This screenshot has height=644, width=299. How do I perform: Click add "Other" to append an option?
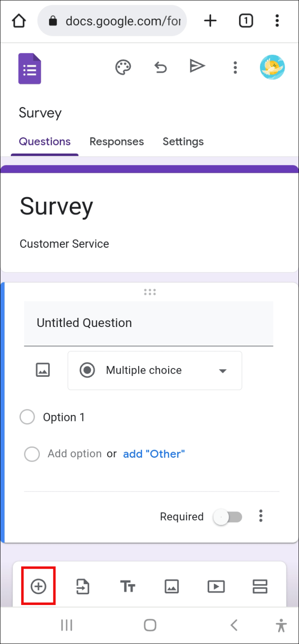coord(154,453)
